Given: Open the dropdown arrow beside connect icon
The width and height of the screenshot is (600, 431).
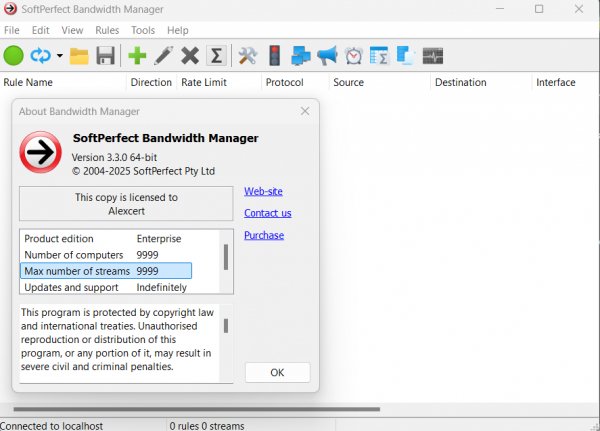Looking at the screenshot, I should 60,56.
